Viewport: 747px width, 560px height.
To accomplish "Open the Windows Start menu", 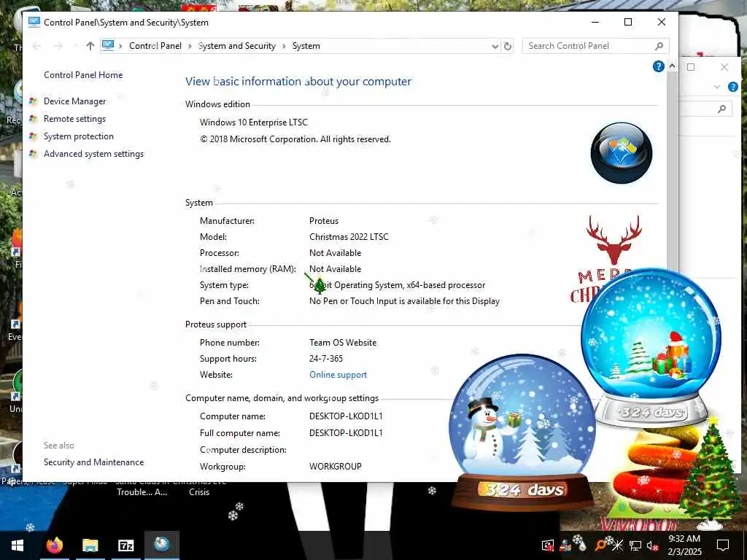I will pos(18,545).
